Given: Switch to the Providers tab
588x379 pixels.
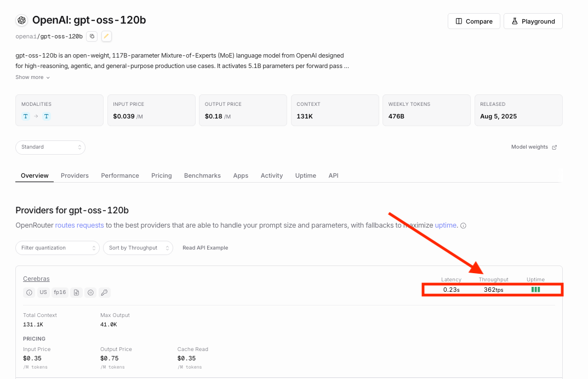Looking at the screenshot, I should point(75,176).
